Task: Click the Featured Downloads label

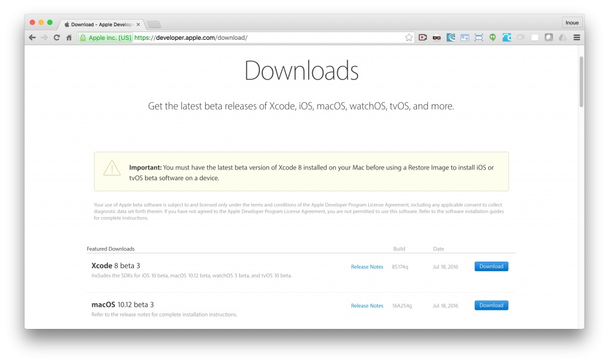Action: 111,249
